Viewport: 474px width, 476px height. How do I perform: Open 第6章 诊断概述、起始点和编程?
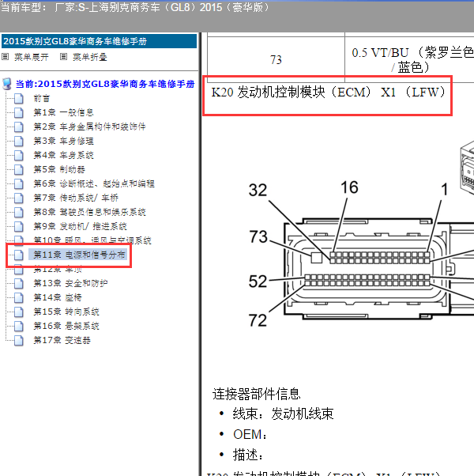(x=94, y=183)
